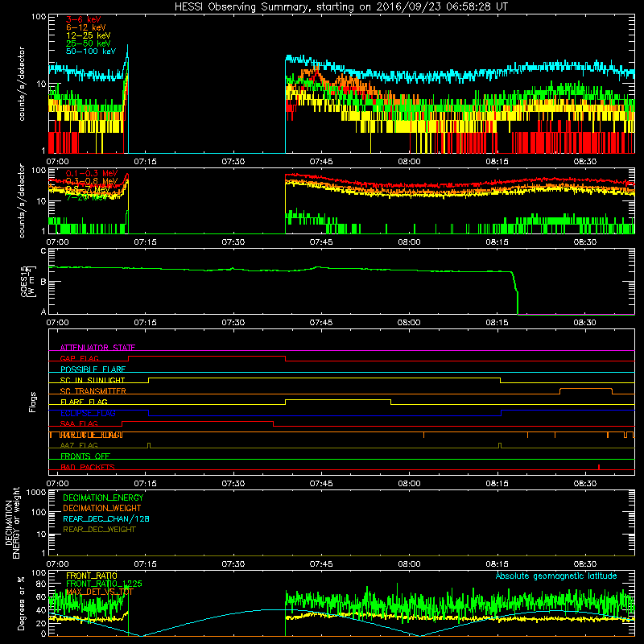Viewport: 644px width, 644px height.
Task: Click the 'FLARE_FLAG' label
Action: click(x=84, y=402)
